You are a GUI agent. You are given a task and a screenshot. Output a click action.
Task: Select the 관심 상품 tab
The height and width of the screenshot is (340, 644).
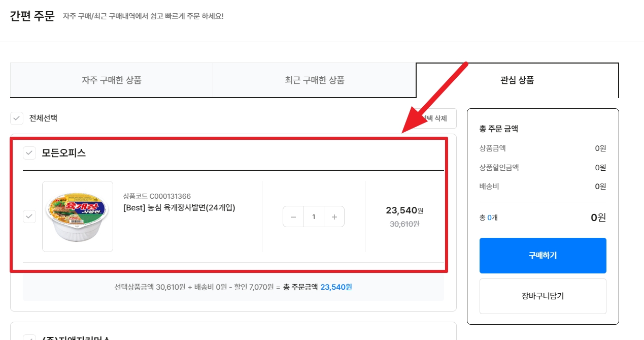[x=517, y=80]
